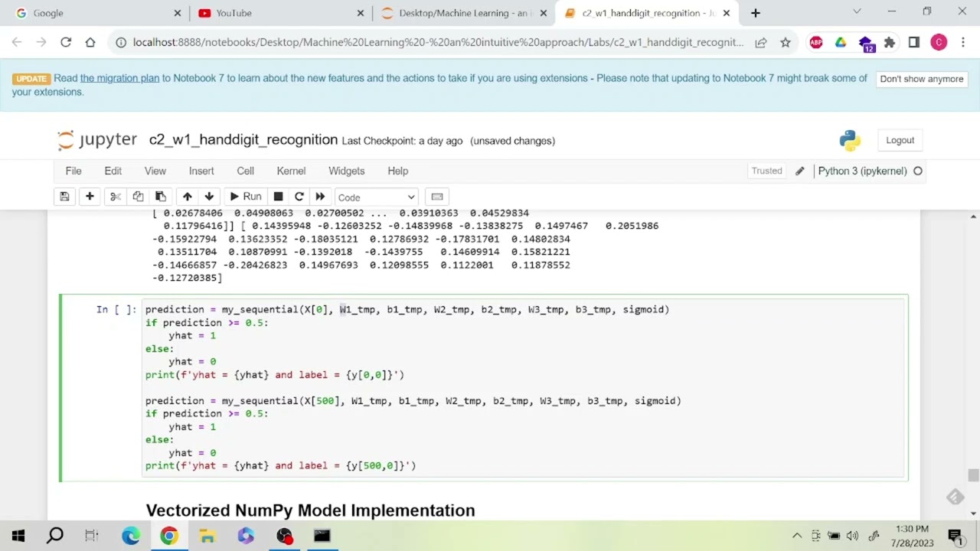Viewport: 980px width, 551px height.
Task: Open the migration plan link
Action: (x=119, y=78)
